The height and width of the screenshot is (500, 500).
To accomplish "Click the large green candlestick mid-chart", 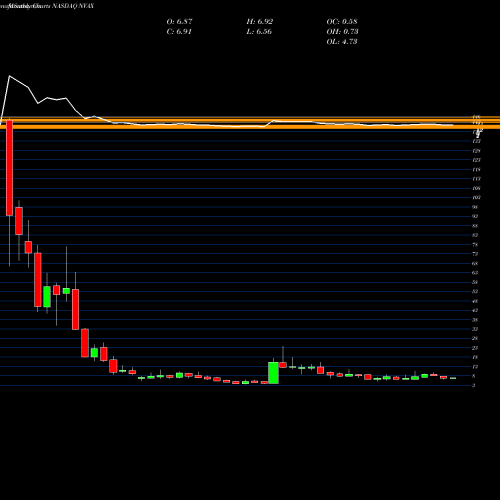I will [x=273, y=373].
